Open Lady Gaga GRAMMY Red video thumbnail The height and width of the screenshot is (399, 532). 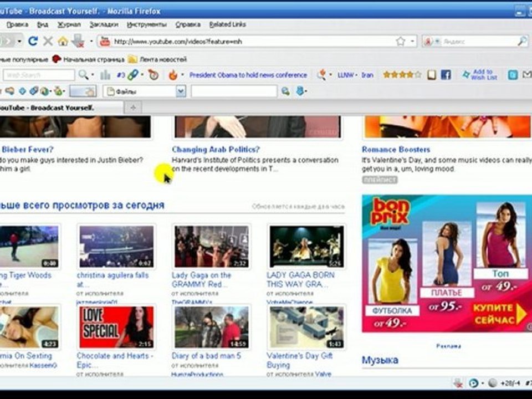pyautogui.click(x=211, y=247)
